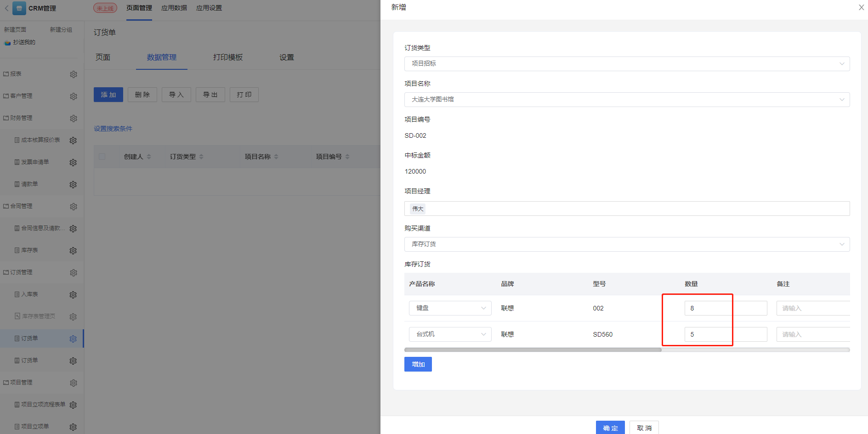
Task: Expand the 订货管理 folder in sidebar
Action: (x=18, y=272)
